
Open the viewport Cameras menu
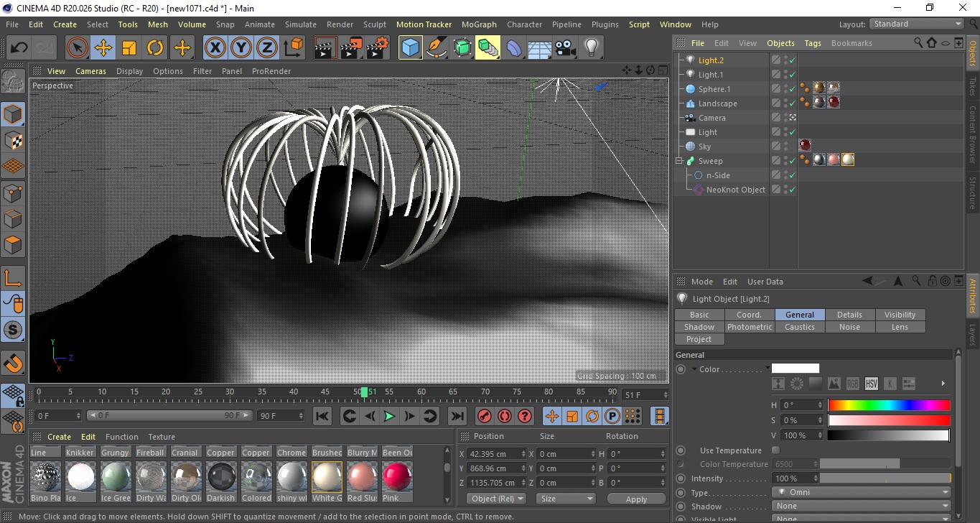[90, 71]
